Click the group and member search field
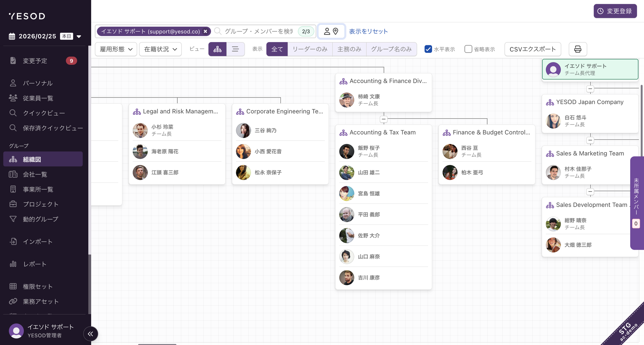The width and height of the screenshot is (644, 345). click(x=258, y=31)
